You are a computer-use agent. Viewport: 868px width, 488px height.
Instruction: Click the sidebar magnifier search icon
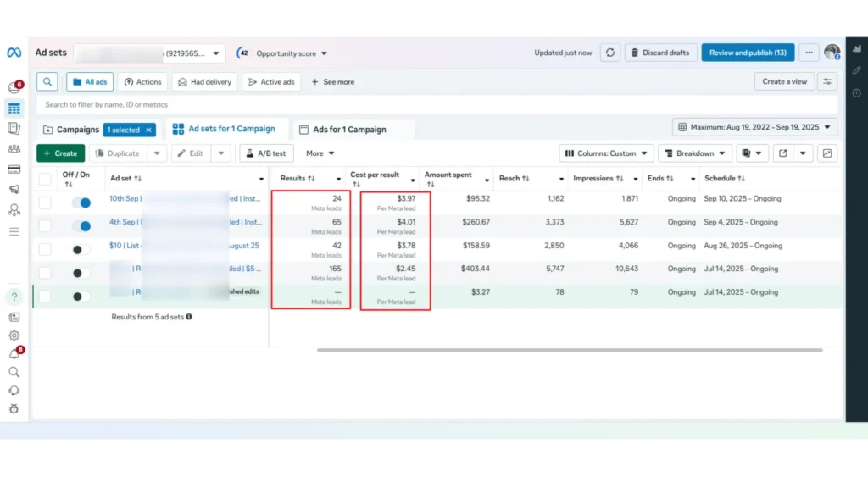14,373
